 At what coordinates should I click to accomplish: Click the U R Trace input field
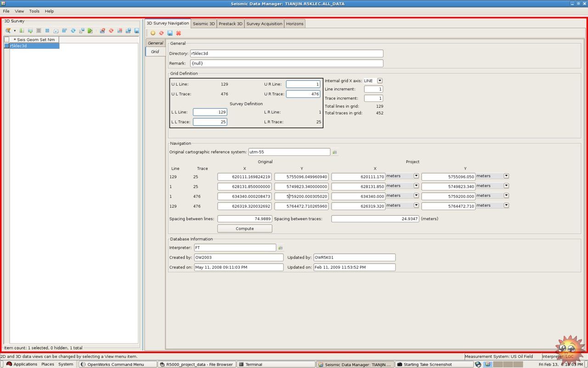coord(303,94)
